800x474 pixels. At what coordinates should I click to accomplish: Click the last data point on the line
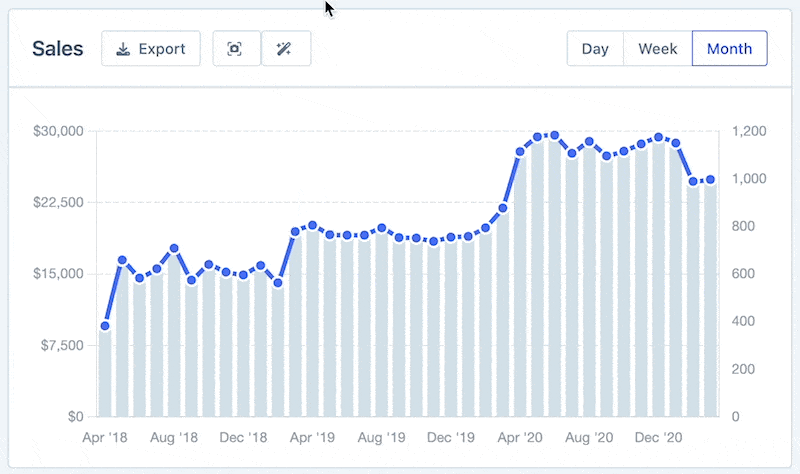710,180
